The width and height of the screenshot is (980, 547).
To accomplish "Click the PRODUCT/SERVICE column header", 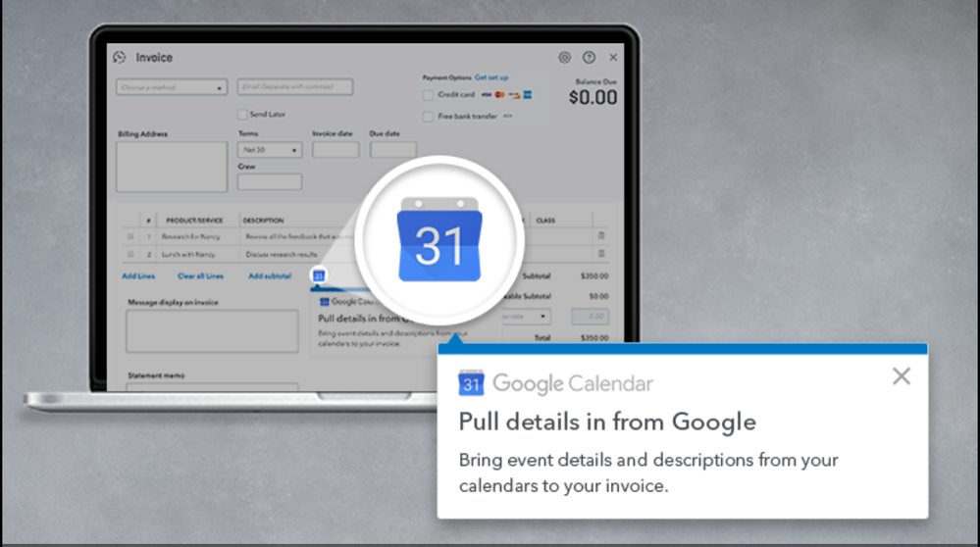I will pos(194,221).
